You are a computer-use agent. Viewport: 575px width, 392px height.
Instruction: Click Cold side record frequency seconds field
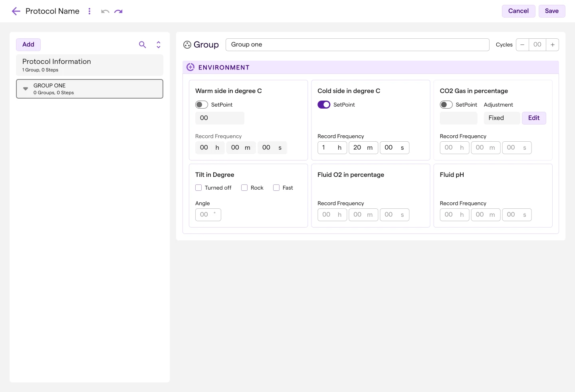click(395, 148)
